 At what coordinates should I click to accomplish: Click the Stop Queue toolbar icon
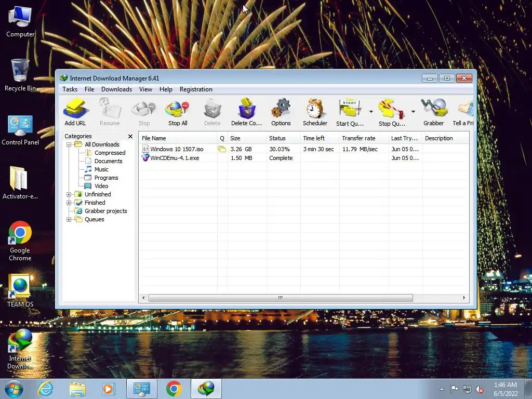click(392, 112)
